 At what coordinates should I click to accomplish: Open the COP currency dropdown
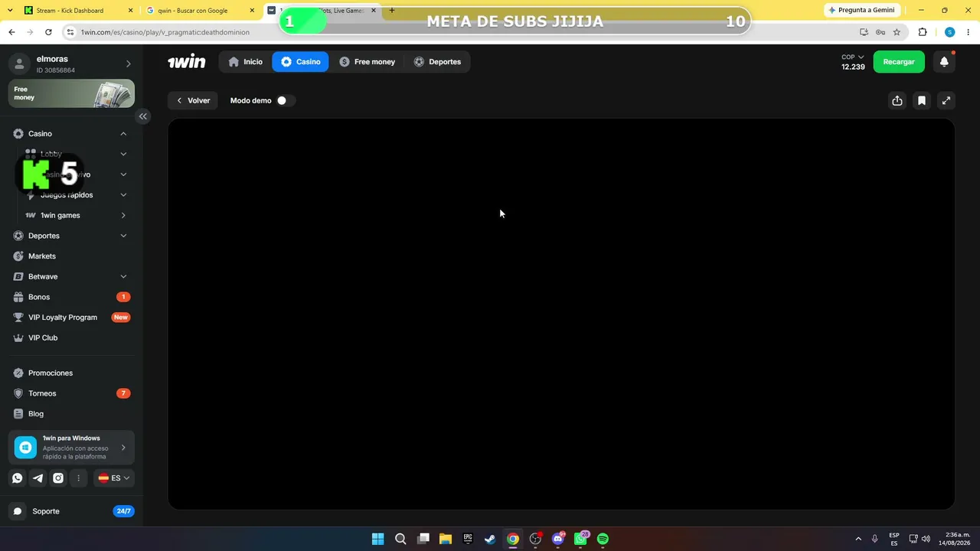853,57
